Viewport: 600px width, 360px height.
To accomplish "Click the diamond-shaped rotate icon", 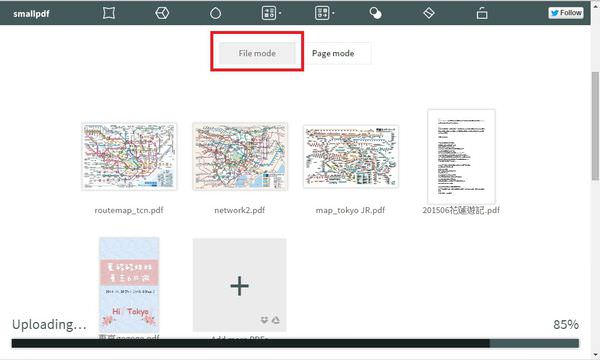I will tap(429, 13).
